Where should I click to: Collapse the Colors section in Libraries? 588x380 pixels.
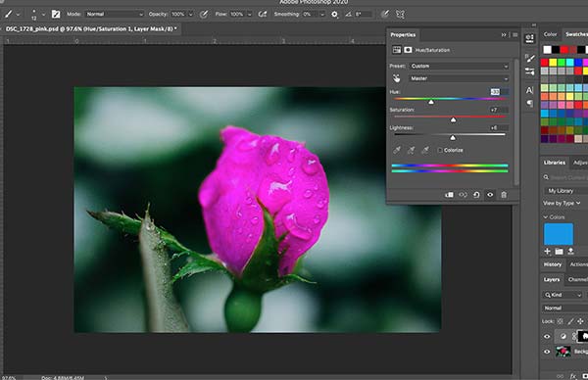545,217
